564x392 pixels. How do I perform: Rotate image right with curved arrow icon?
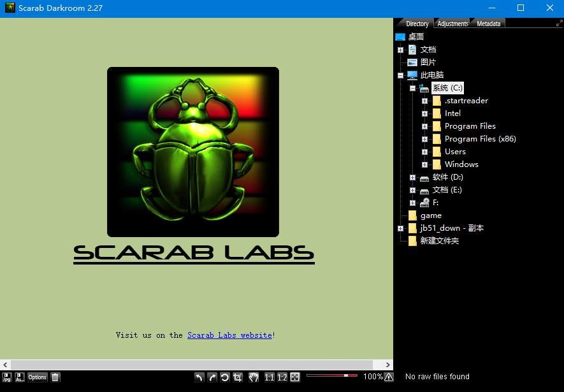(x=212, y=377)
